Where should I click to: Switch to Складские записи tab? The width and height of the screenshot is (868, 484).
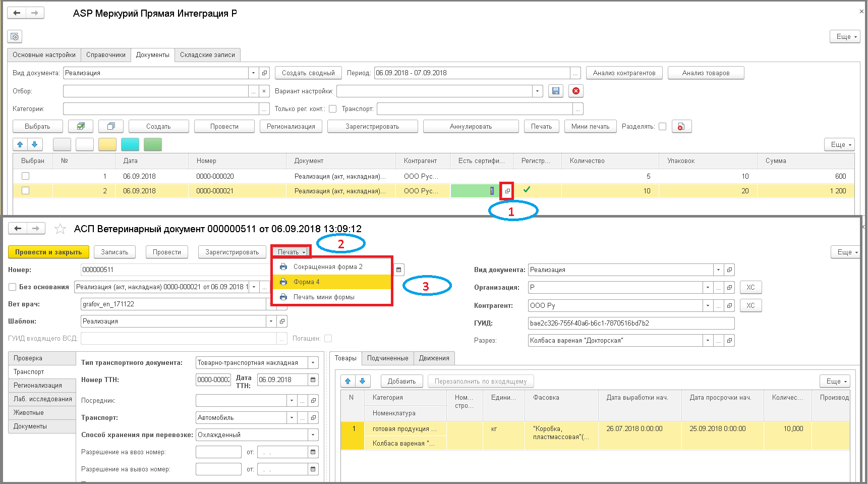(x=207, y=55)
